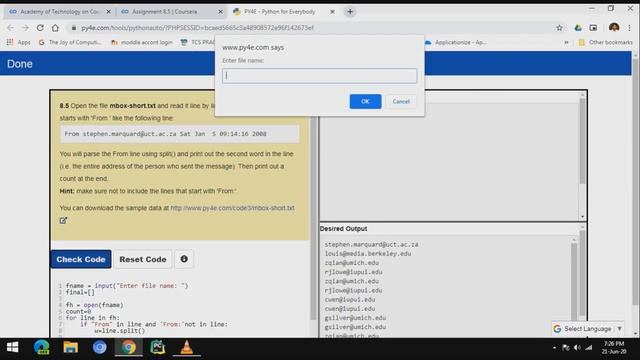Click the volume icon in system tray
Viewport: 640px width, 360px height.
point(577,348)
